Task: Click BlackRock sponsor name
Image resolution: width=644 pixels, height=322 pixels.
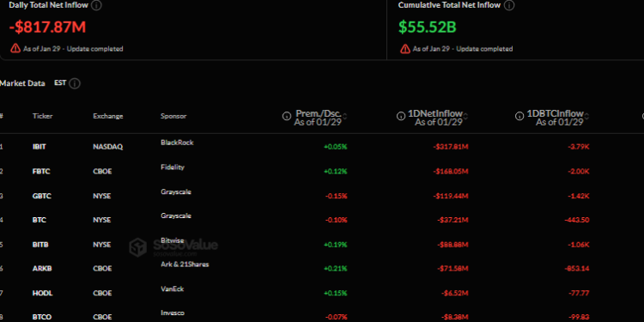Action: click(177, 143)
